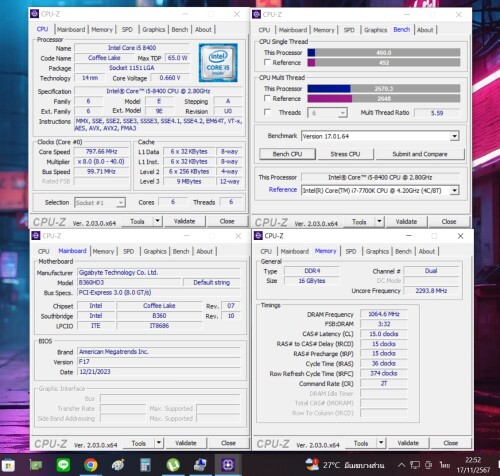This screenshot has height=476, width=500.
Task: Click CPU-Z title icon in Mainboard window
Action: [x=36, y=236]
